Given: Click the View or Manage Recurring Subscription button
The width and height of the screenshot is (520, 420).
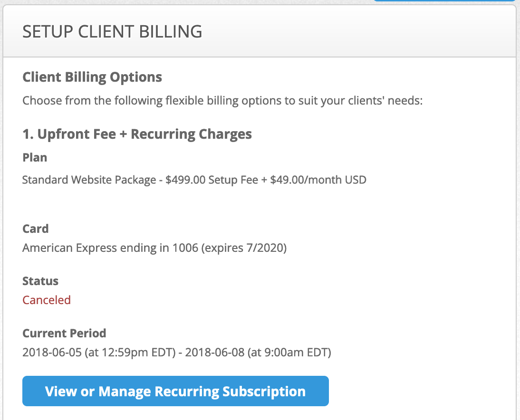Looking at the screenshot, I should (x=175, y=391).
